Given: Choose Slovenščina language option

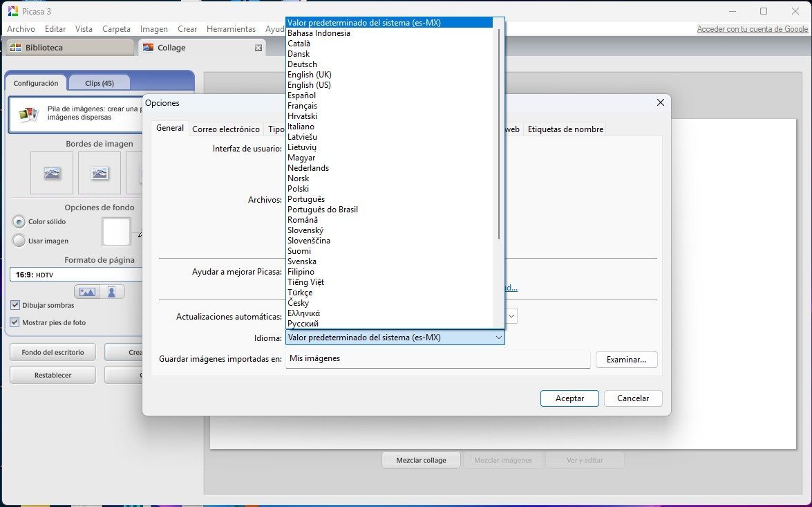Looking at the screenshot, I should click(x=390, y=241).
